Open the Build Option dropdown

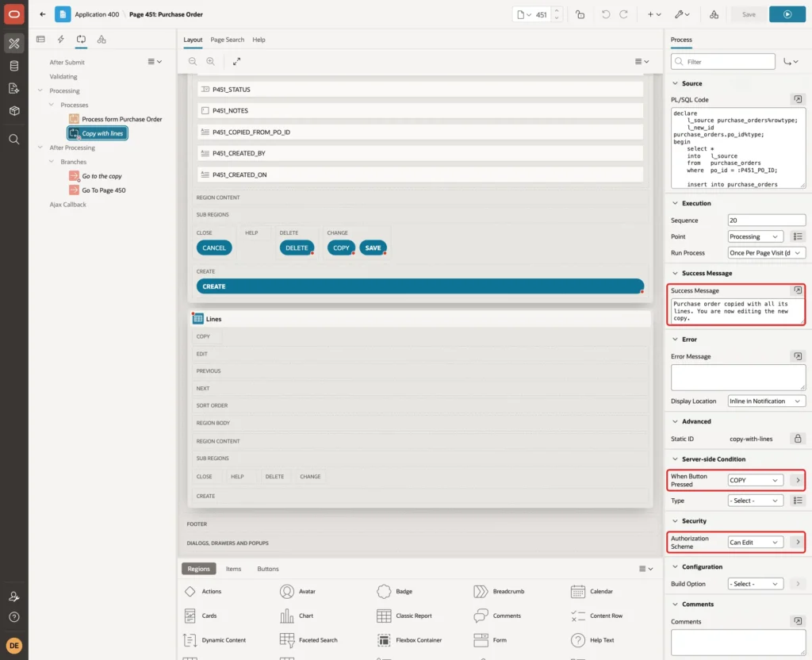[x=755, y=584]
